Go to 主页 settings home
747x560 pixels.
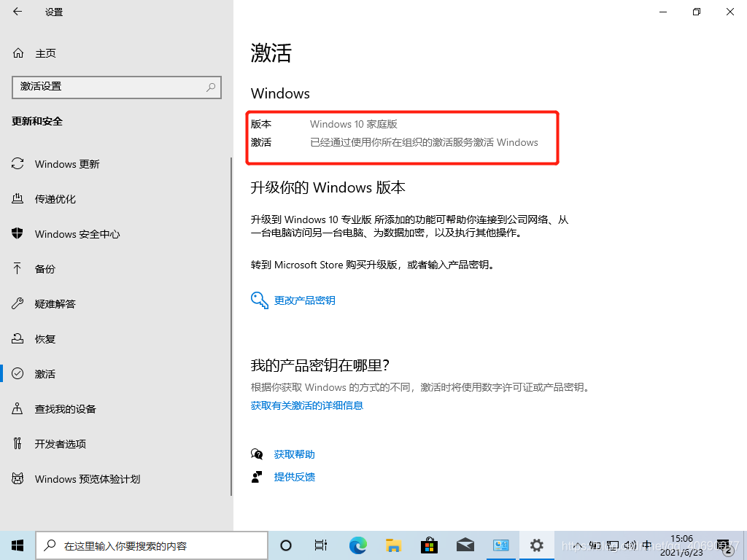(x=45, y=53)
